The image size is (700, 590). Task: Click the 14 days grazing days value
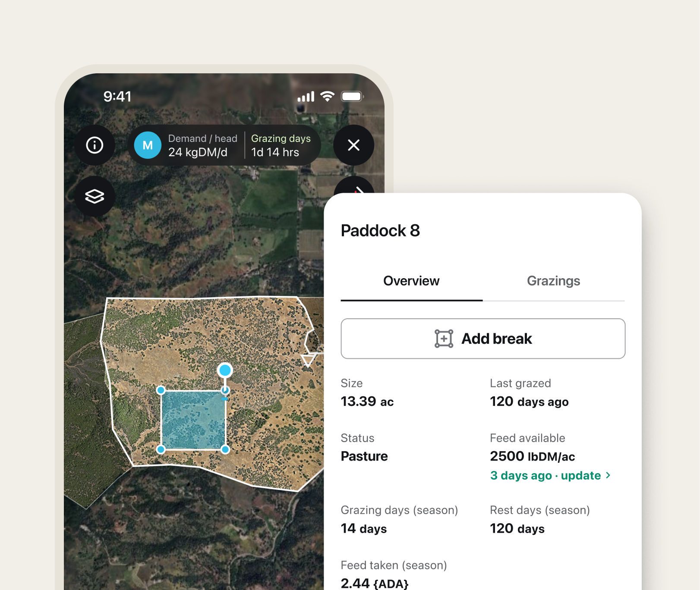(x=364, y=528)
